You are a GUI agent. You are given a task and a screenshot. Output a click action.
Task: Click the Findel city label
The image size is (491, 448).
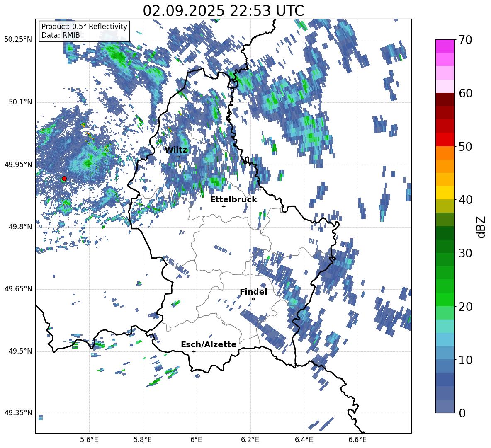(x=253, y=292)
